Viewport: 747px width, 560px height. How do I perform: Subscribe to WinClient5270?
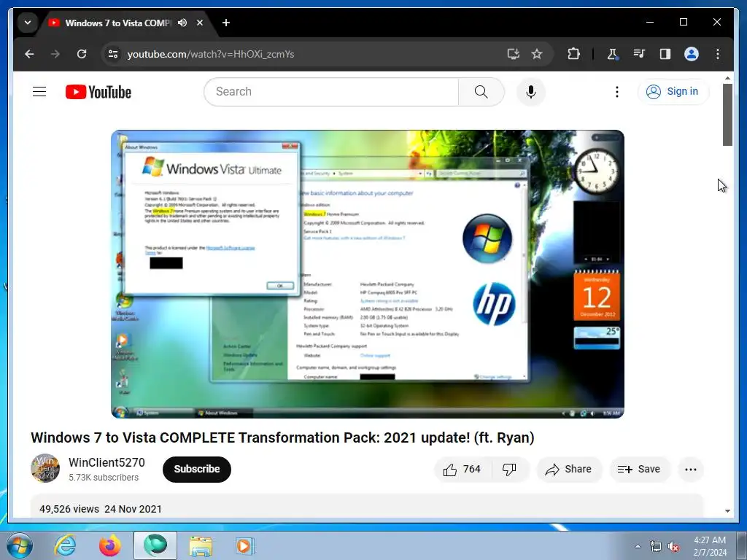(x=197, y=469)
